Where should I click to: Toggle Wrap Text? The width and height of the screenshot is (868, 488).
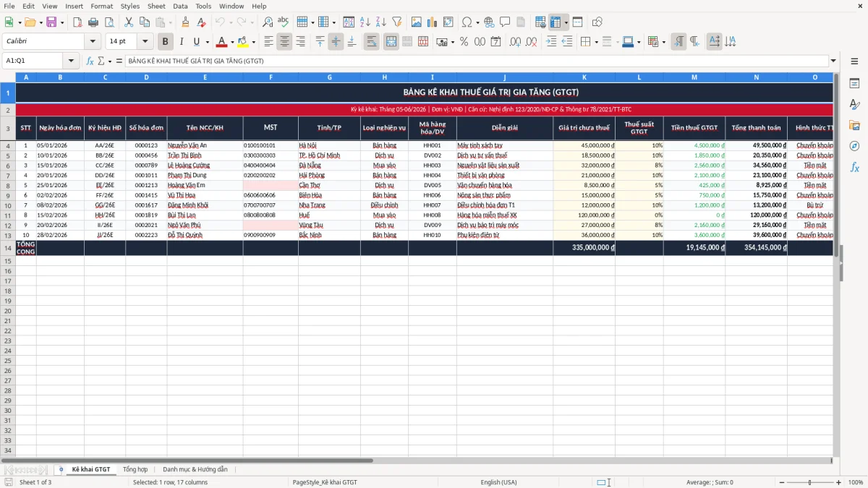point(371,42)
